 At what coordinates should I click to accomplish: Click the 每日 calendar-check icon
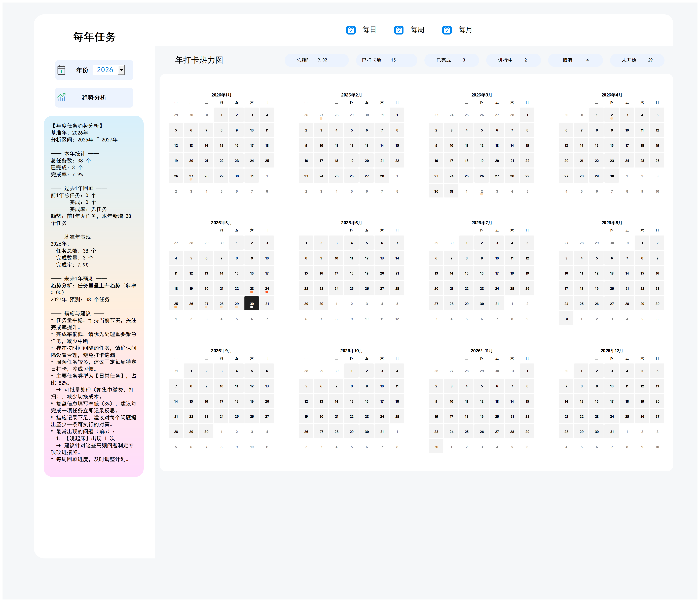(x=351, y=30)
